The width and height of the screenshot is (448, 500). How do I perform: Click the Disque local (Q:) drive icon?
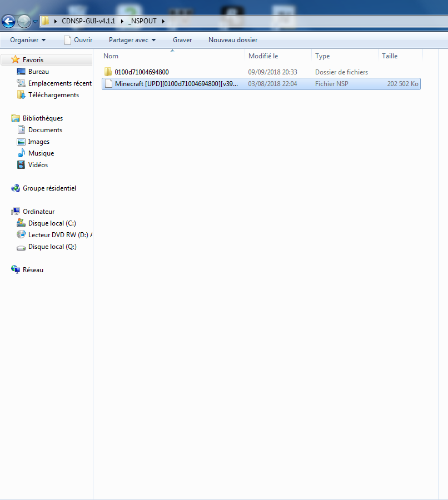point(21,248)
